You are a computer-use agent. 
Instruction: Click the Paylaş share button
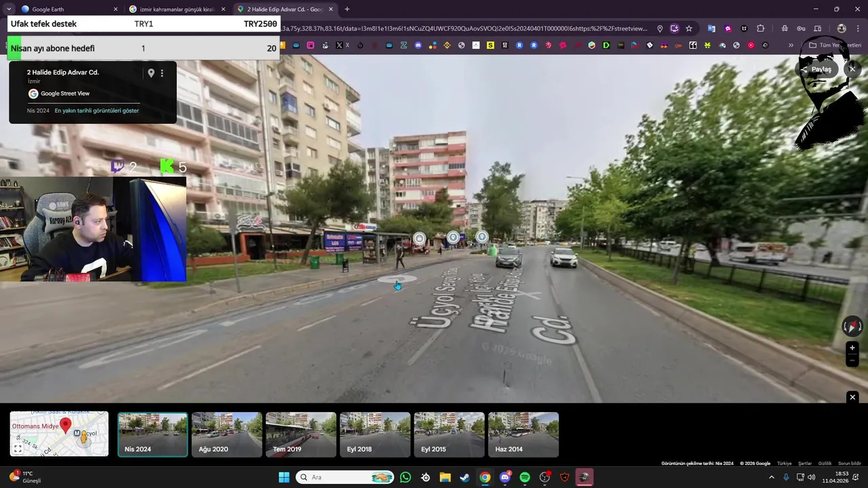pyautogui.click(x=817, y=69)
